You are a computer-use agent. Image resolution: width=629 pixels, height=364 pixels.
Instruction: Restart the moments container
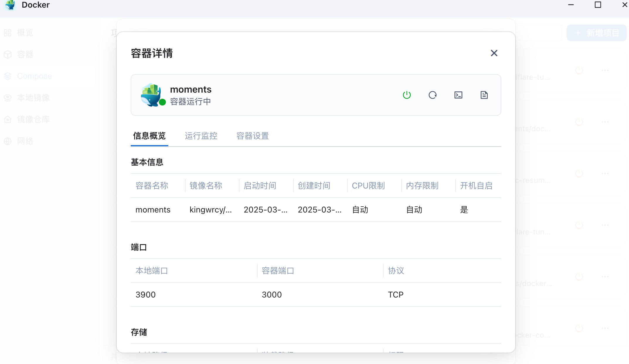point(432,95)
